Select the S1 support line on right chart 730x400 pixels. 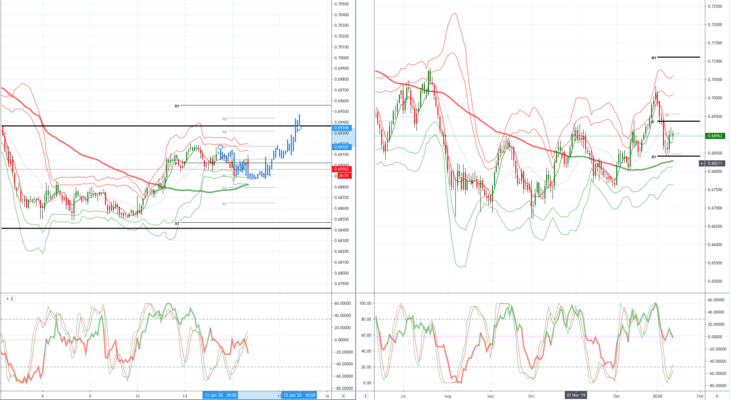[x=678, y=156]
